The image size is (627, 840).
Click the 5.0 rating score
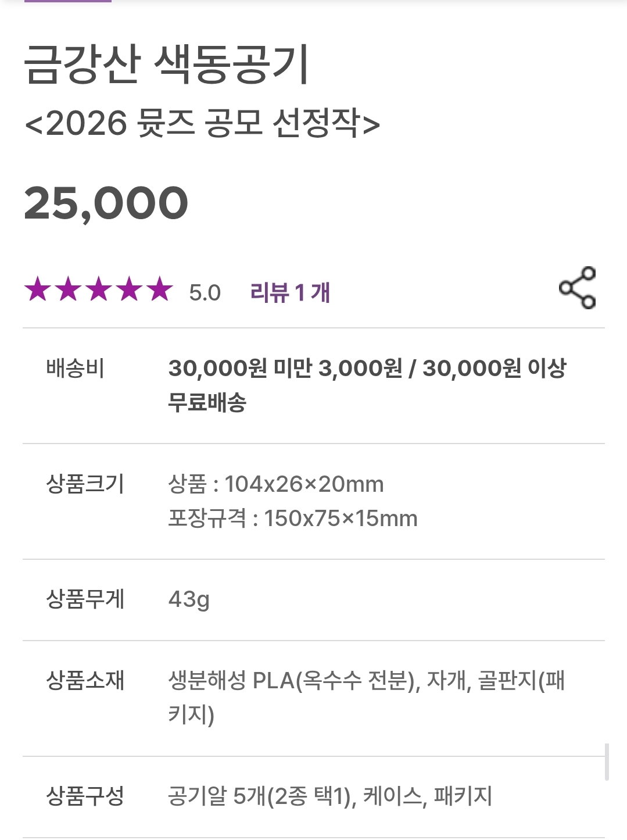[x=205, y=292]
